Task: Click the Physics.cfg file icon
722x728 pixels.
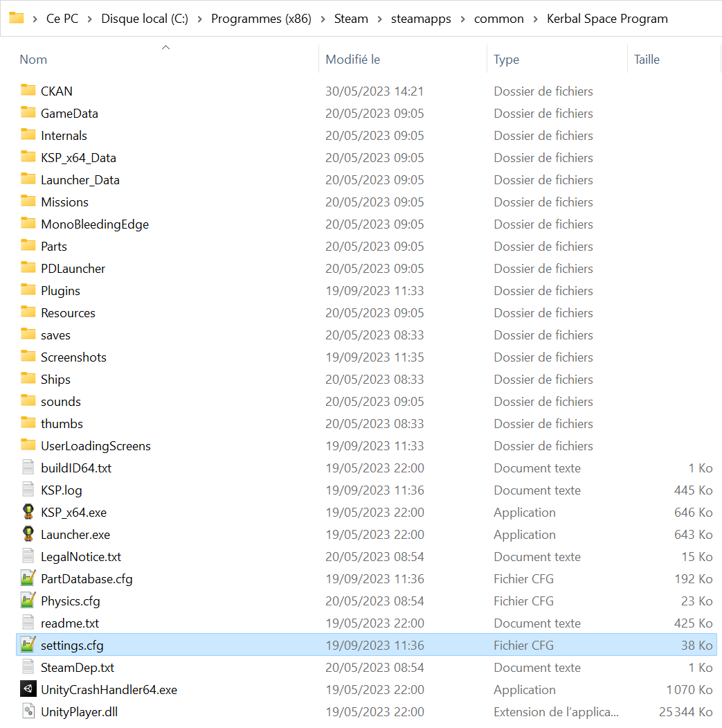Action: (28, 601)
